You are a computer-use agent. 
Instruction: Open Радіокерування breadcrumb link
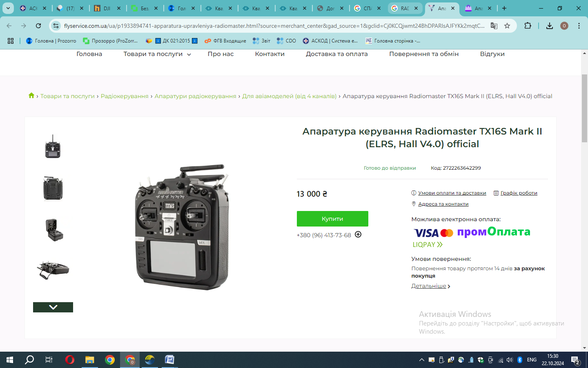pos(125,96)
